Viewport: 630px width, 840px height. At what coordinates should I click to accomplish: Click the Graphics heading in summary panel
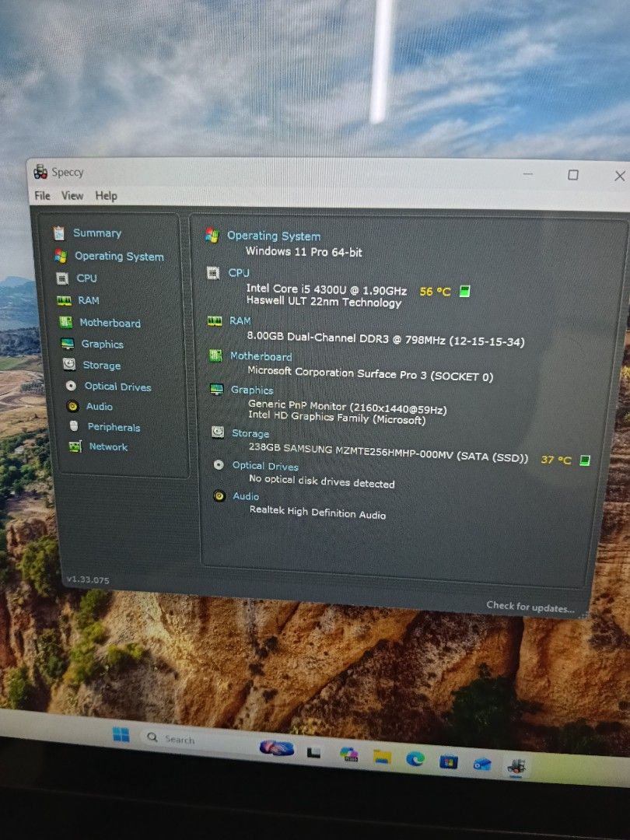(x=252, y=390)
